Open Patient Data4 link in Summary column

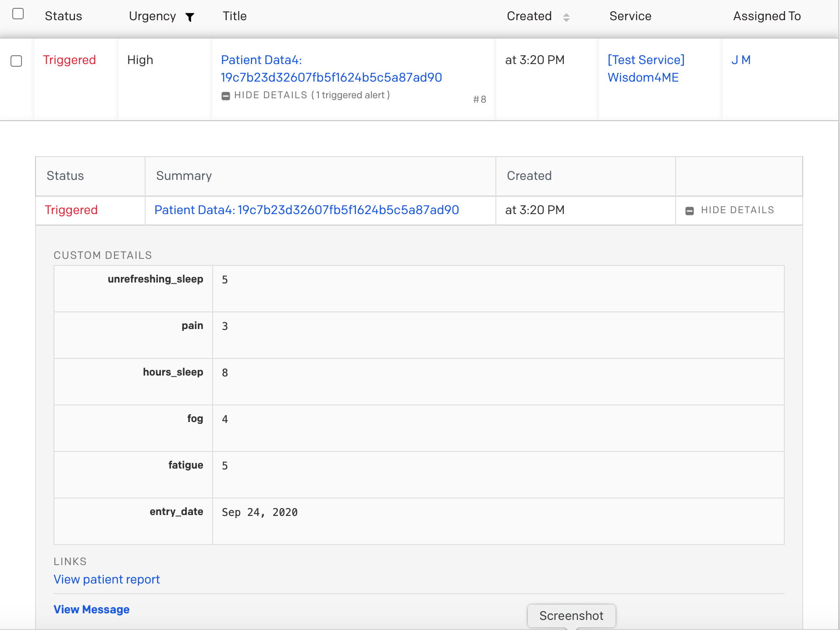coord(306,210)
